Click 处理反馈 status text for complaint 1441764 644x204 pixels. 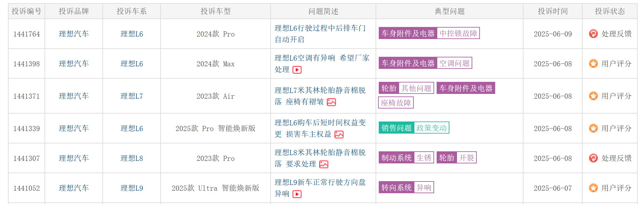point(616,34)
